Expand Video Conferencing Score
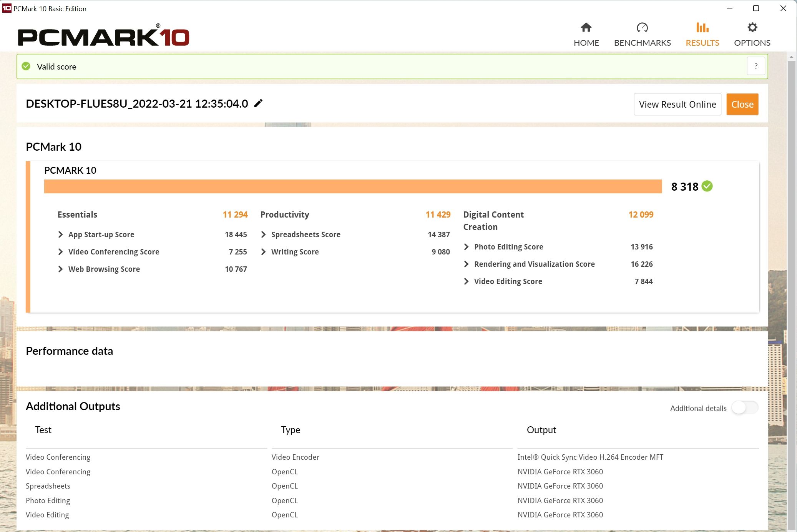This screenshot has width=797, height=532. 60,252
